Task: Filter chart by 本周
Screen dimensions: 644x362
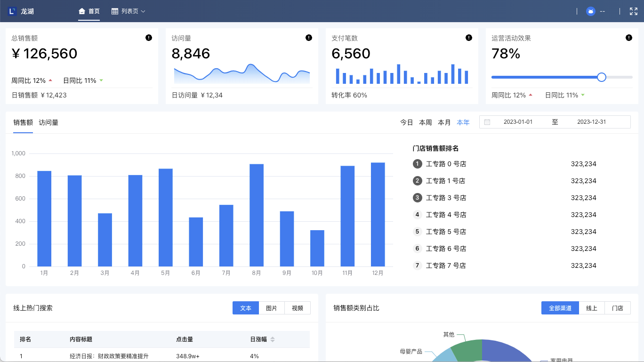Action: (x=426, y=122)
